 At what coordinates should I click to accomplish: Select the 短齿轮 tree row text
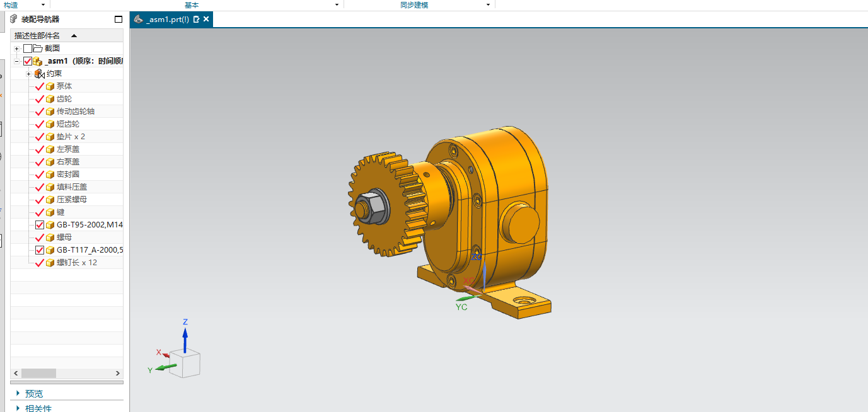(68, 124)
